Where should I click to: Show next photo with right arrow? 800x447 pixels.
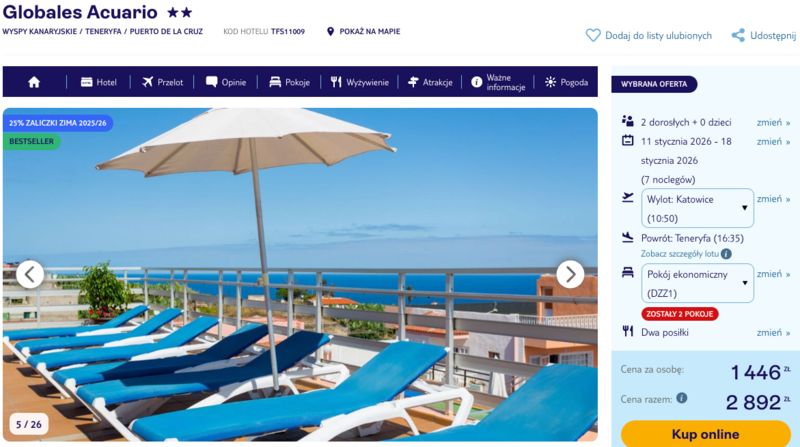point(570,275)
